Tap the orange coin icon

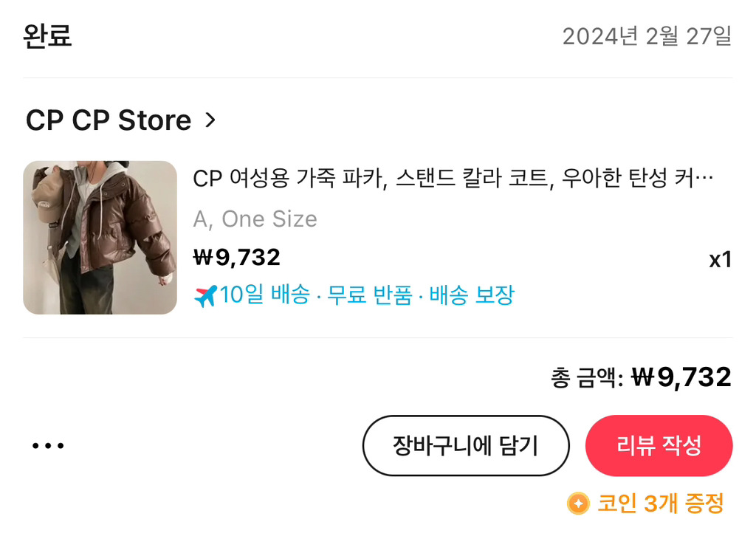click(579, 504)
